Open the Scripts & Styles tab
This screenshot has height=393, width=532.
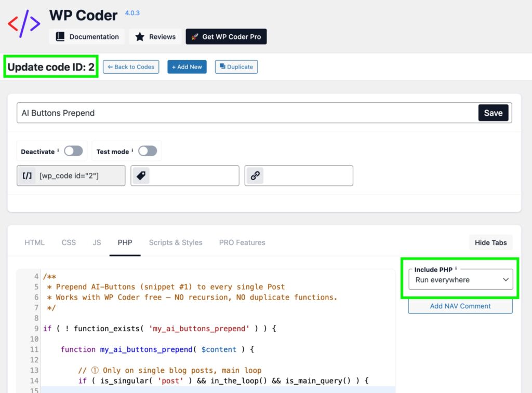[176, 242]
